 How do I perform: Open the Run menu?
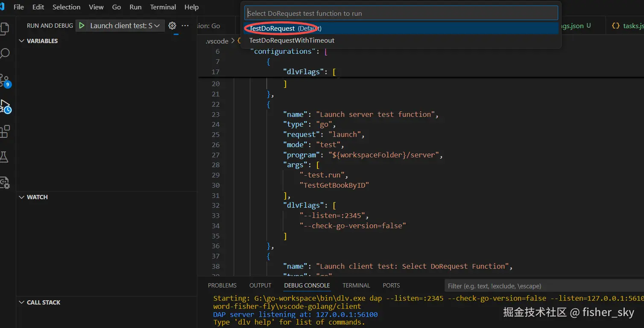[135, 7]
